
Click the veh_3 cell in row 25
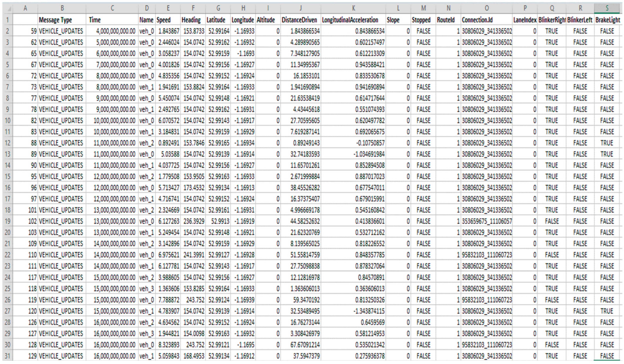click(147, 289)
